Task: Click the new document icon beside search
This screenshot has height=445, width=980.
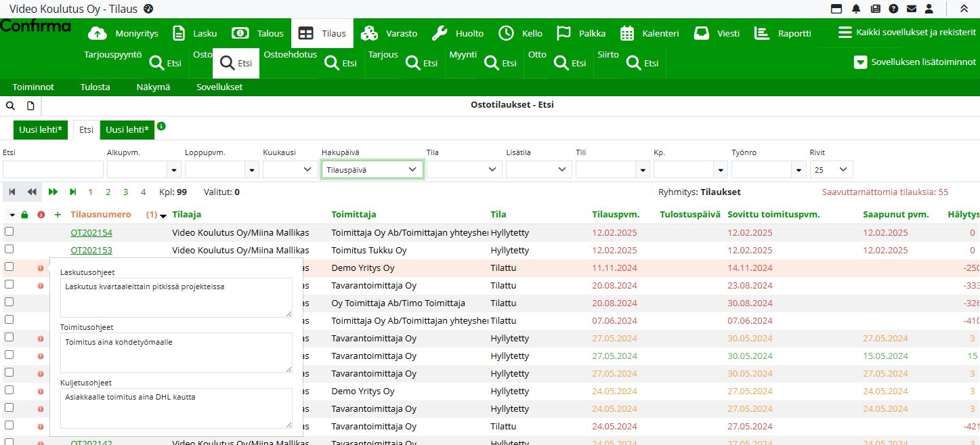Action: pyautogui.click(x=30, y=106)
